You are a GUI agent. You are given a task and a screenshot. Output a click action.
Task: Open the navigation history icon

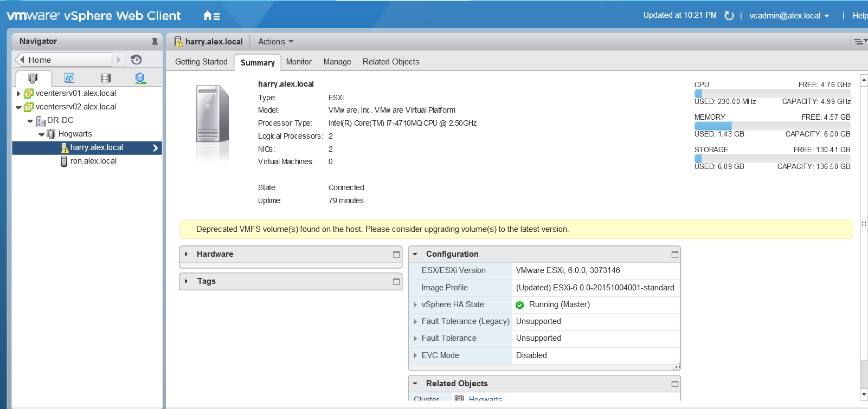pos(136,60)
